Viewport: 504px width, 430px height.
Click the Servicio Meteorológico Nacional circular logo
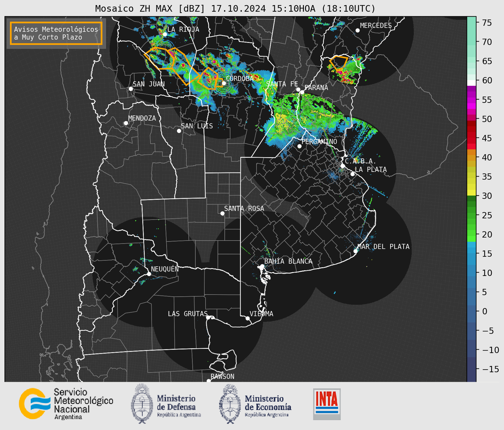(x=35, y=403)
